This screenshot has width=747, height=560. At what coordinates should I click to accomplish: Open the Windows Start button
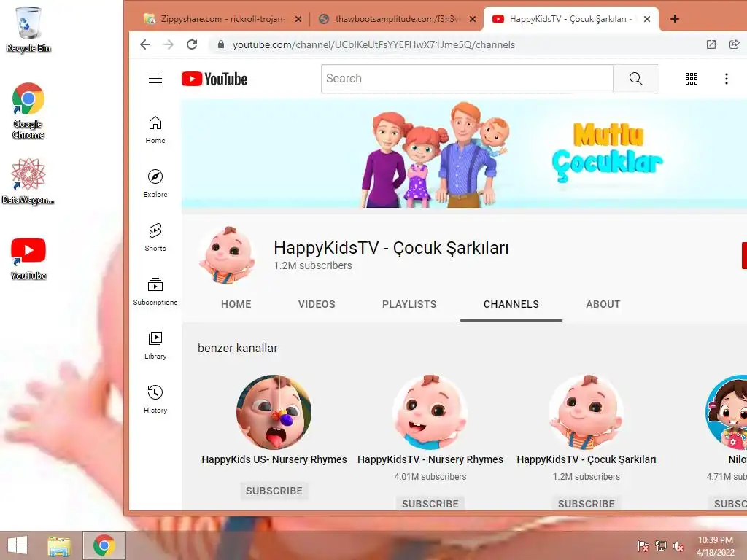[x=18, y=545]
